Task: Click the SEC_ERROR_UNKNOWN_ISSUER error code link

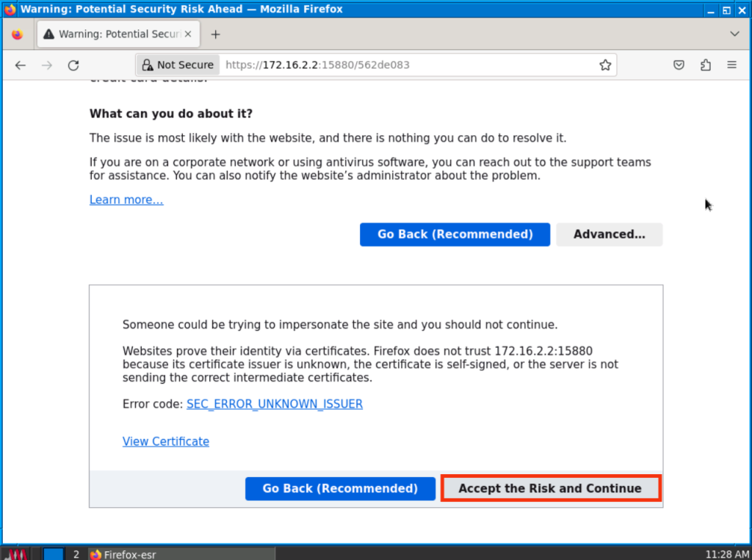Action: click(275, 404)
